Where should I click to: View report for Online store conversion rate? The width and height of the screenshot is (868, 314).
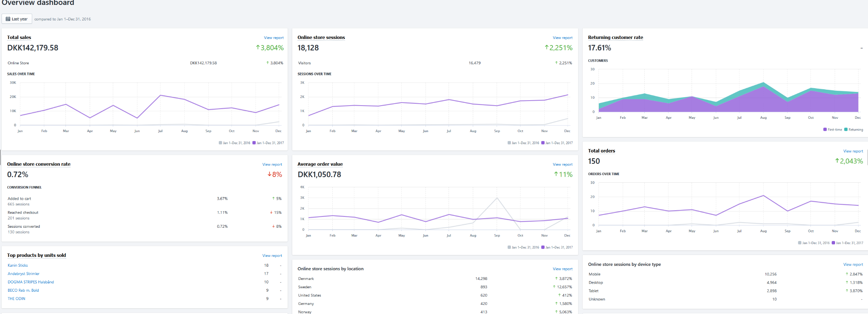point(272,165)
